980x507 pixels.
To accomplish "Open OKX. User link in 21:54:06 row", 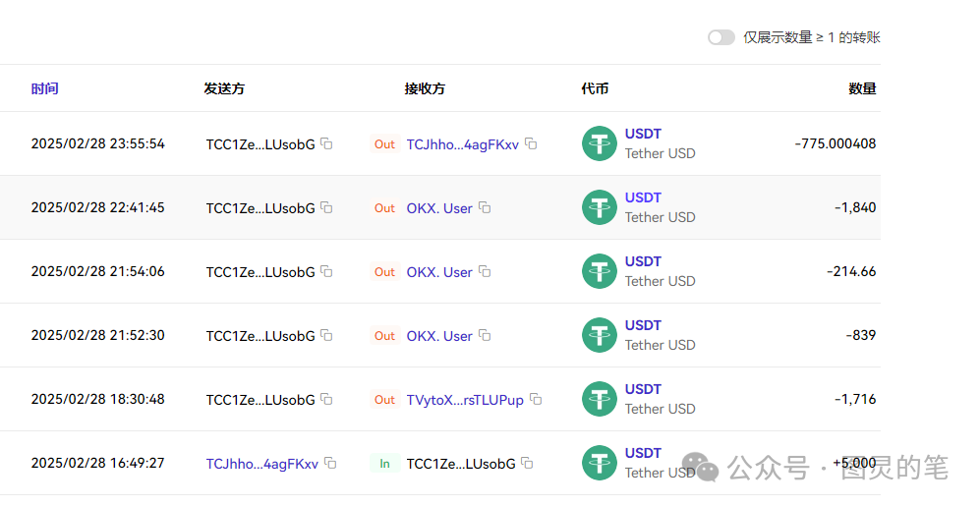I will [x=439, y=271].
